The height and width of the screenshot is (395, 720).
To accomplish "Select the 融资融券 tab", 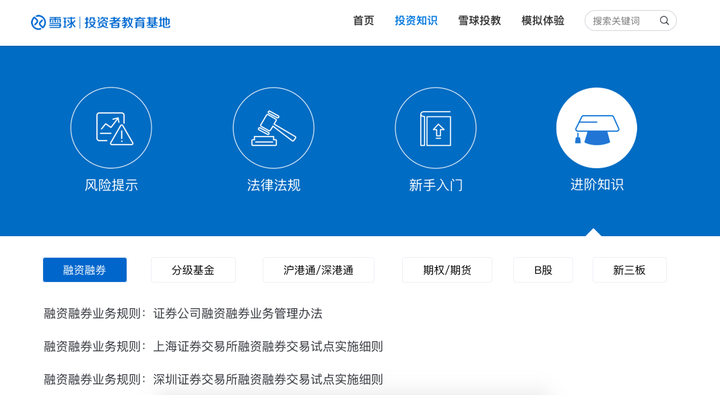I will click(85, 270).
